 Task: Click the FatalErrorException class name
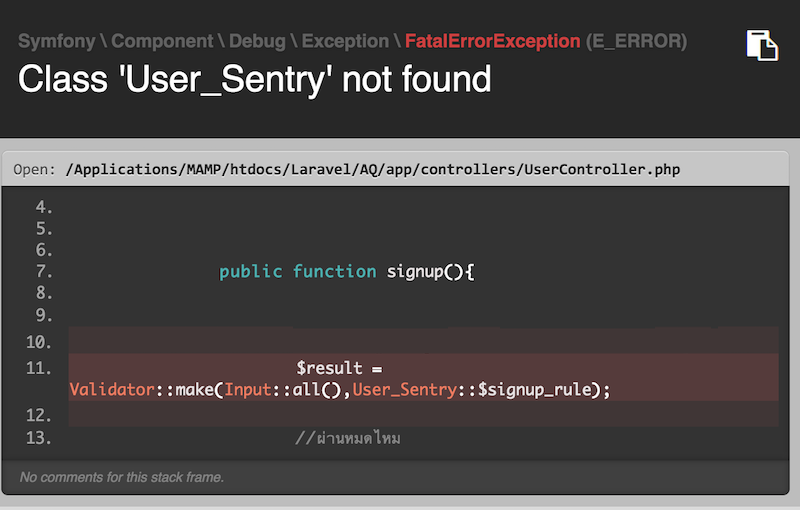coord(492,41)
